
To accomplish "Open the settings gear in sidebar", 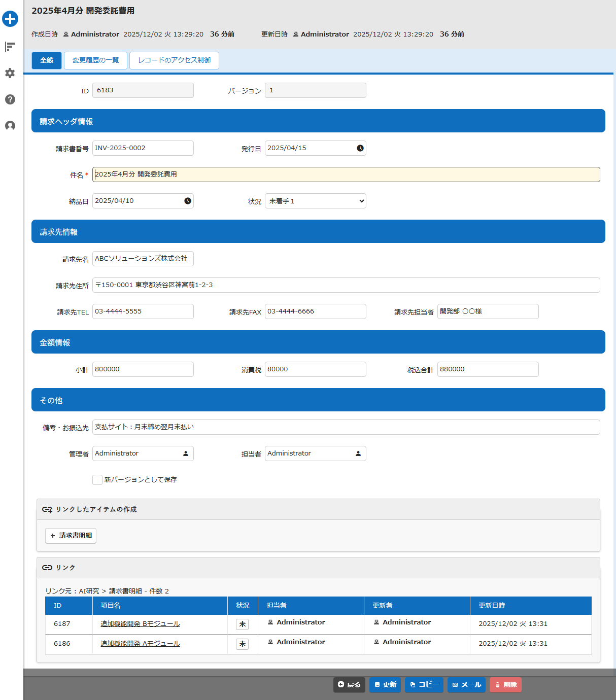I will pyautogui.click(x=10, y=73).
